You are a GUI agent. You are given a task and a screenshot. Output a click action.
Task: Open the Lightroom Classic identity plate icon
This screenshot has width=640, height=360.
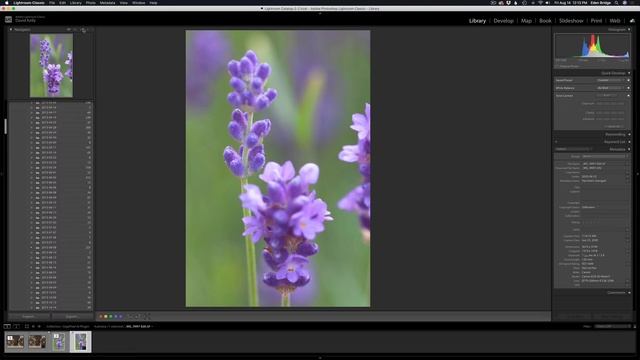click(8, 19)
